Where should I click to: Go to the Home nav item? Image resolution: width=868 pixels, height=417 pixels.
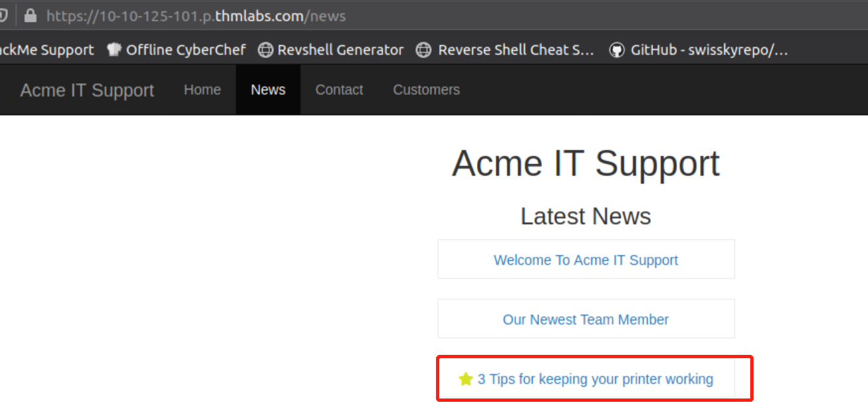tap(202, 90)
